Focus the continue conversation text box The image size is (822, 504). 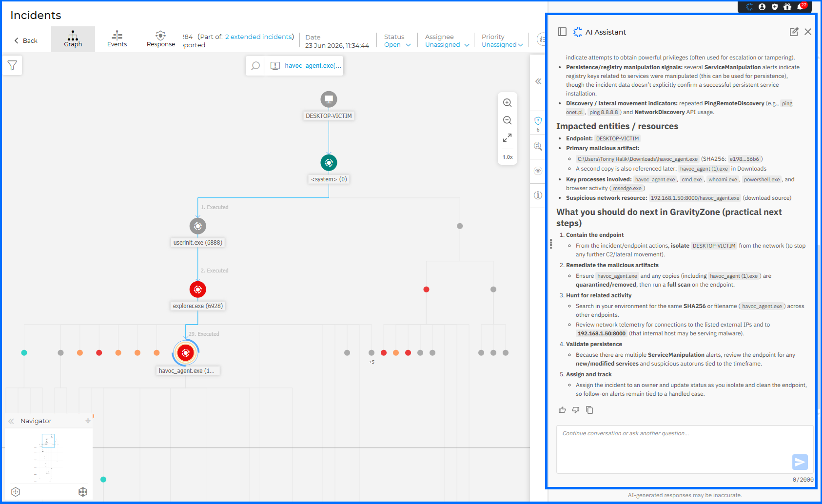click(685, 449)
